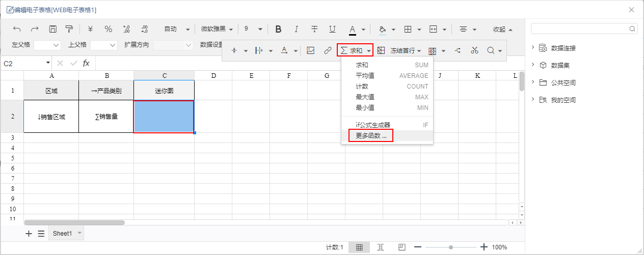The image size is (644, 255).
Task: Insert a hyperlink via chain icon
Action: tap(328, 50)
